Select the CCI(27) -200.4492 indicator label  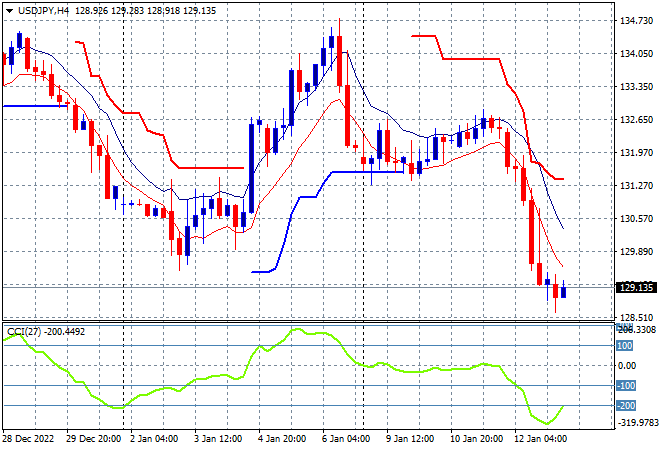[46, 332]
